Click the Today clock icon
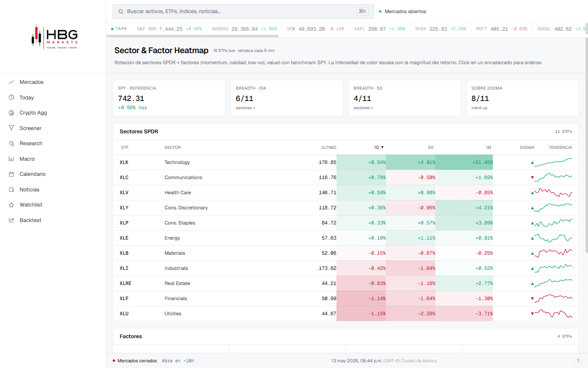 click(x=11, y=97)
